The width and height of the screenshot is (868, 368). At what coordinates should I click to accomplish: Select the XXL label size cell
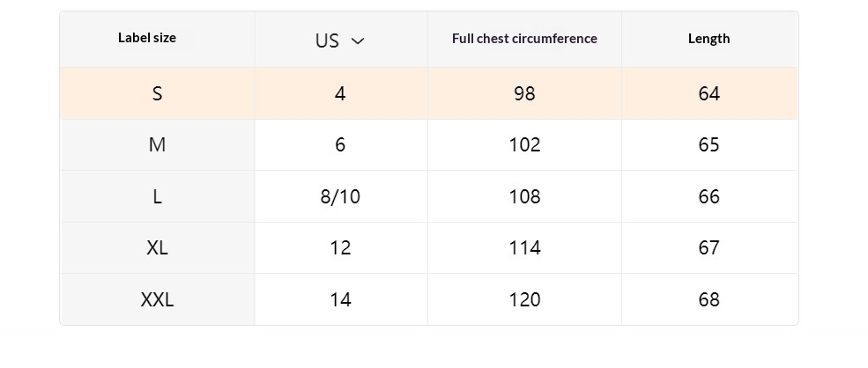(x=157, y=300)
